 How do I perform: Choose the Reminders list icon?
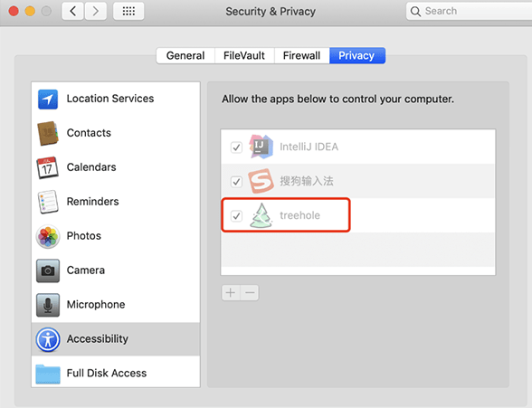click(x=48, y=202)
